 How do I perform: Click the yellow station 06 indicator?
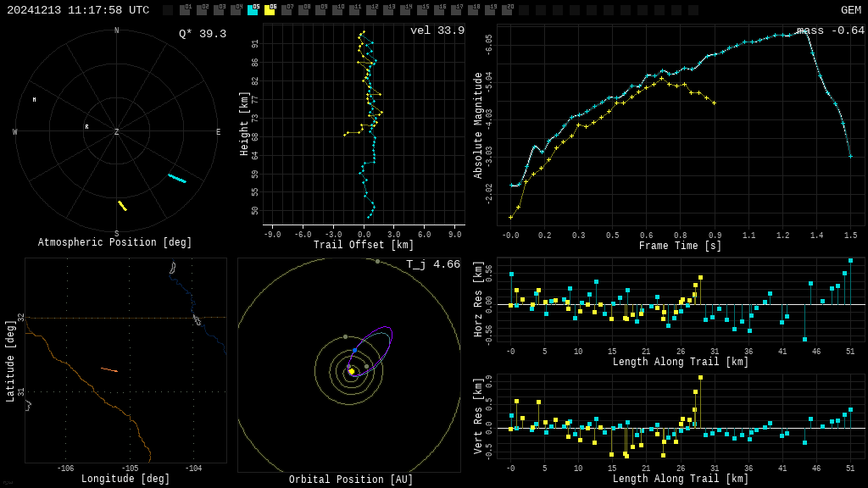[270, 10]
